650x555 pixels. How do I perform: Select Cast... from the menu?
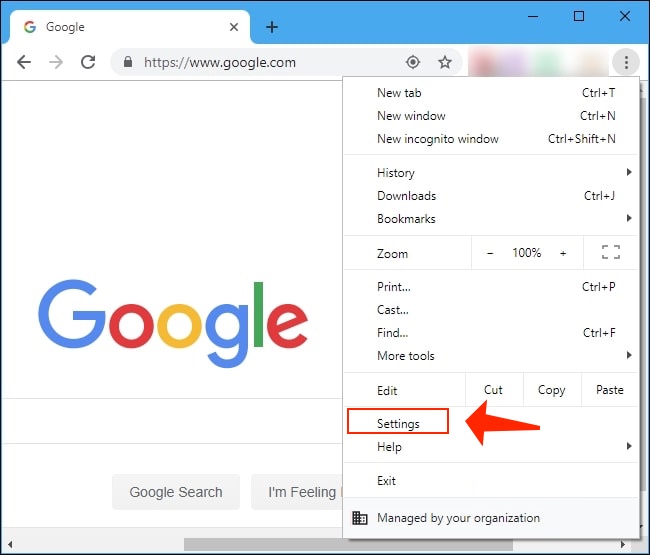(x=491, y=310)
